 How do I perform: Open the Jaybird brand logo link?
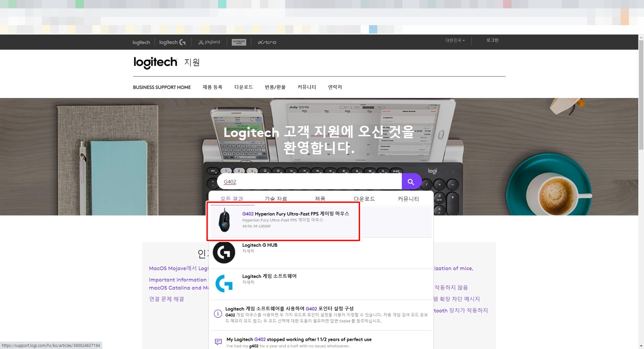coord(209,42)
